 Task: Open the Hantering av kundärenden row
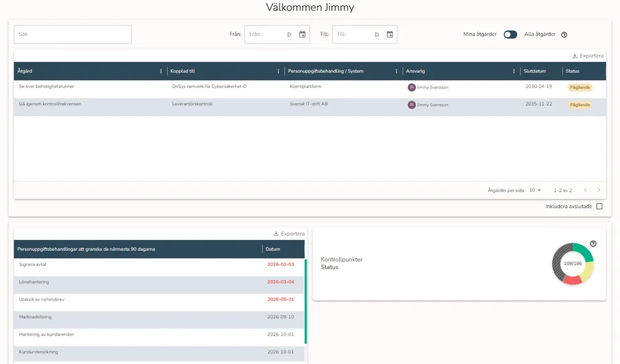click(x=159, y=337)
